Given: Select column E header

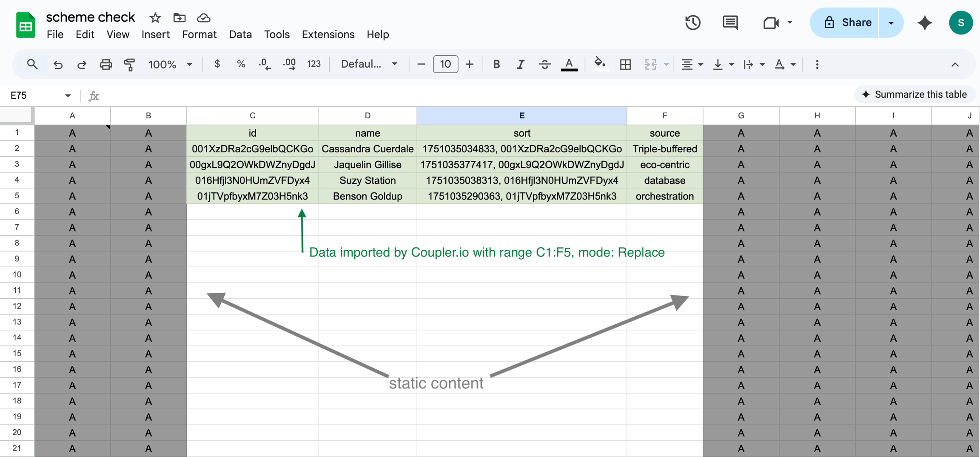Looking at the screenshot, I should (522, 116).
